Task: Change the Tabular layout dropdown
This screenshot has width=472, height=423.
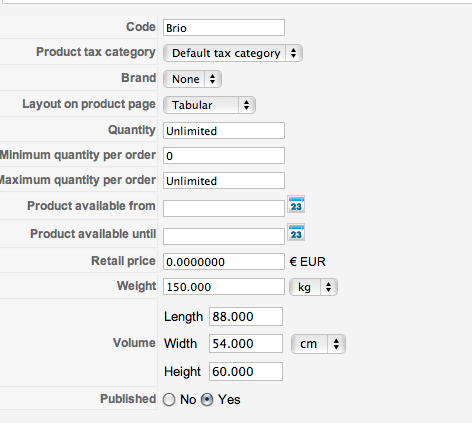Action: pos(209,105)
